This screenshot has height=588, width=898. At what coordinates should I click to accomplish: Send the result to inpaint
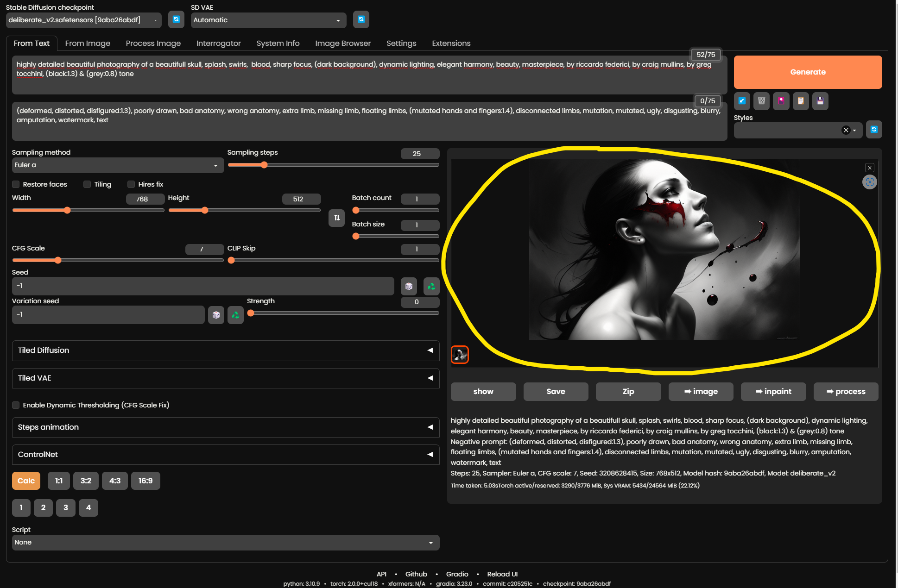(773, 391)
